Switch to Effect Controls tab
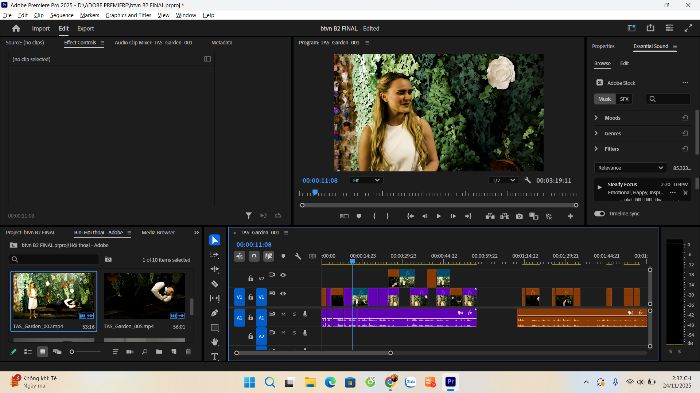The width and height of the screenshot is (700, 393). (80, 42)
